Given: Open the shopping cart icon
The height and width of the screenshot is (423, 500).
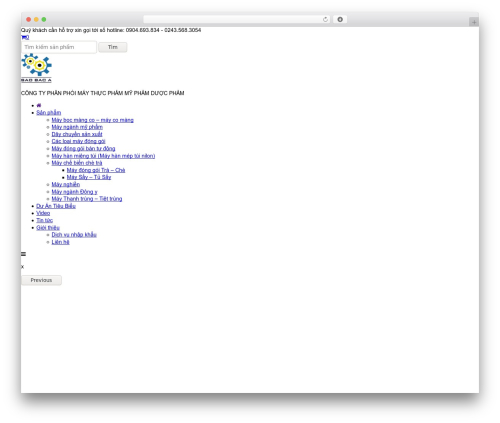Looking at the screenshot, I should coord(24,37).
